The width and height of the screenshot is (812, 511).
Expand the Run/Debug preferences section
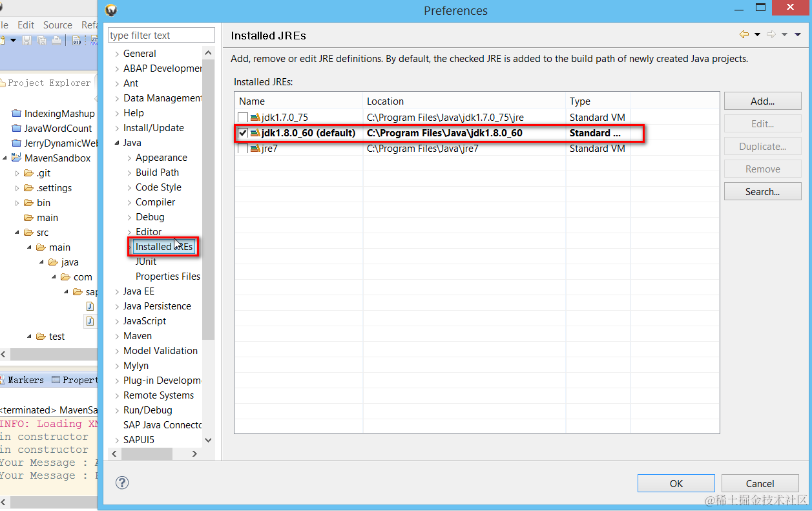[116, 410]
